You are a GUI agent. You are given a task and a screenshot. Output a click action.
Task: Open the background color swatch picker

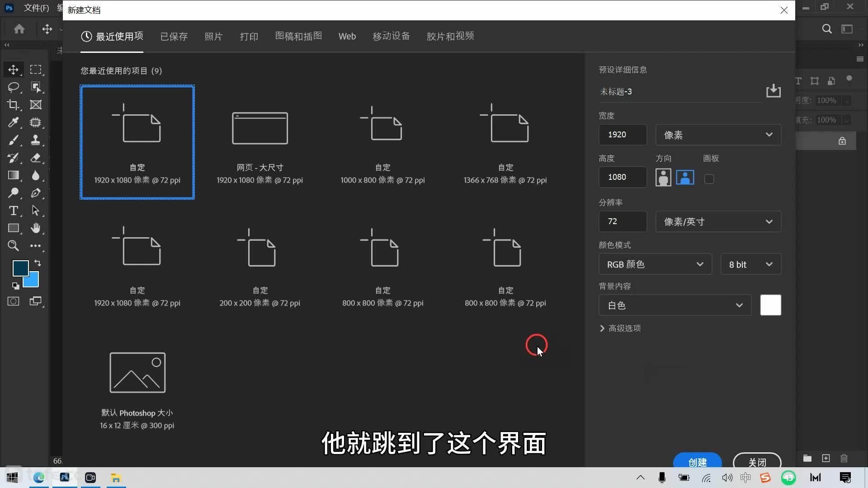click(771, 305)
